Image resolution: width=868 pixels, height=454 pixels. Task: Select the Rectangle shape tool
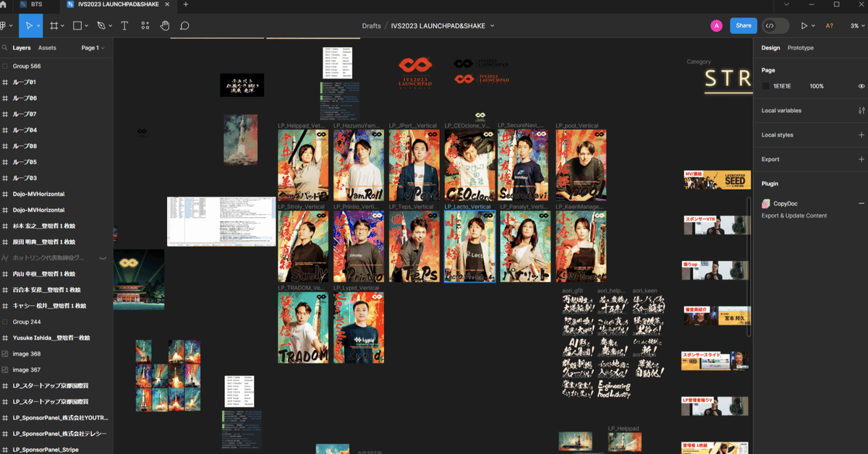[x=77, y=25]
